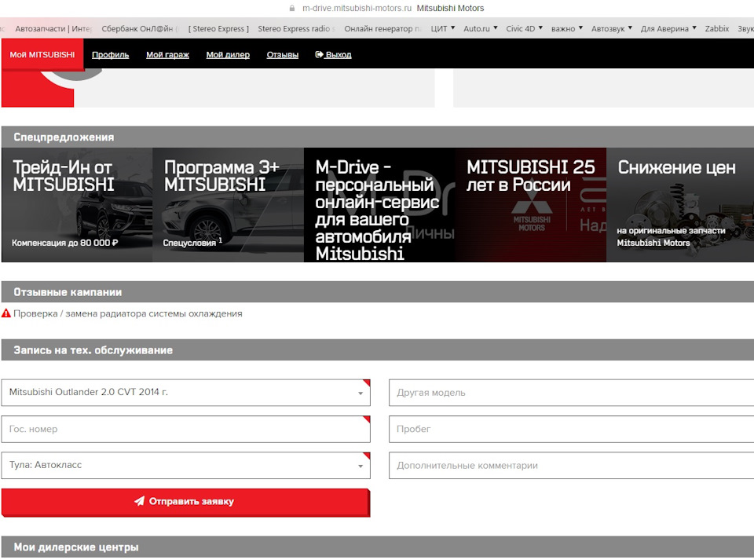This screenshot has width=754, height=560.
Task: Select the Мой MITSUBISHI tab
Action: 42,54
